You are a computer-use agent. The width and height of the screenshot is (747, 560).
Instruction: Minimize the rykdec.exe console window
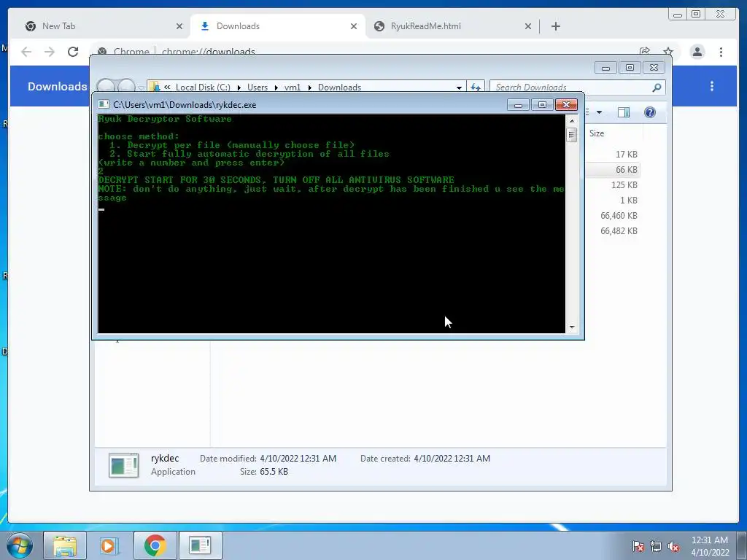pyautogui.click(x=519, y=105)
